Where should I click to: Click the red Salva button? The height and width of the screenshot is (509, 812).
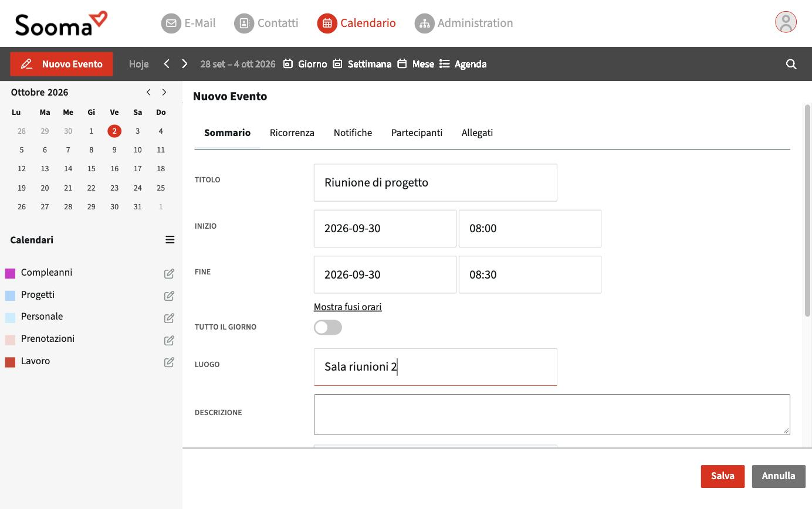tap(722, 476)
